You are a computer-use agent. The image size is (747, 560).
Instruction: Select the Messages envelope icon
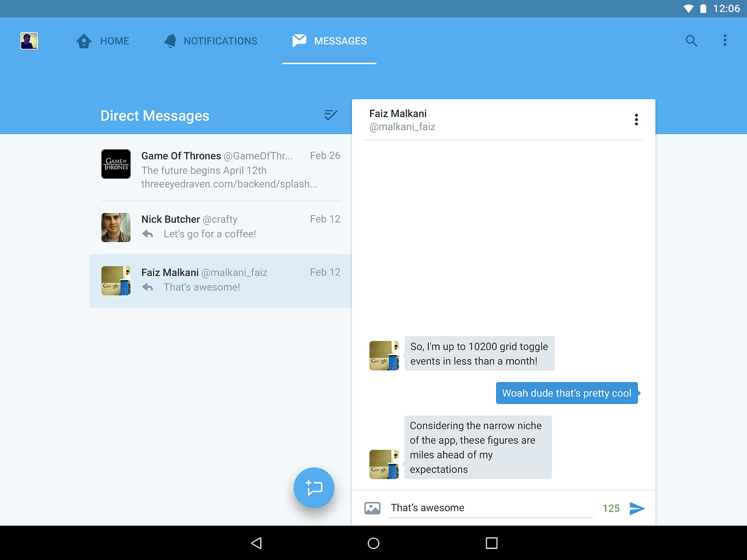pos(299,41)
